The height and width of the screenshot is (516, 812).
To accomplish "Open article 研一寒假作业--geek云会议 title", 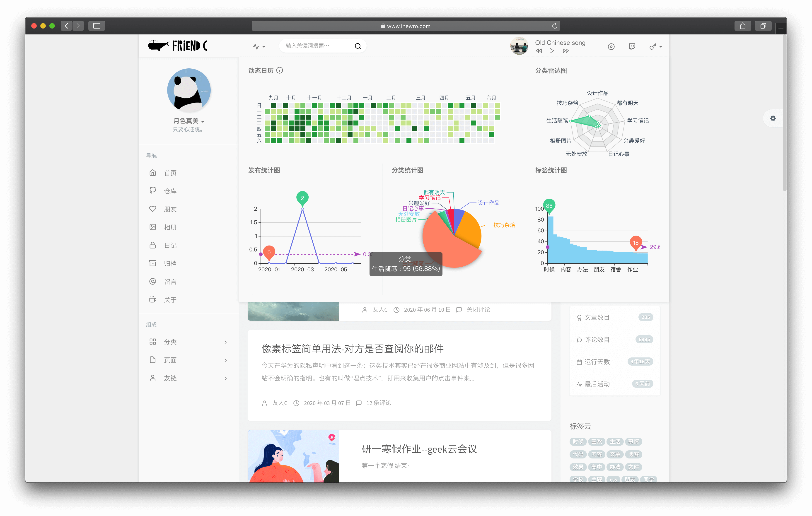I will point(419,449).
